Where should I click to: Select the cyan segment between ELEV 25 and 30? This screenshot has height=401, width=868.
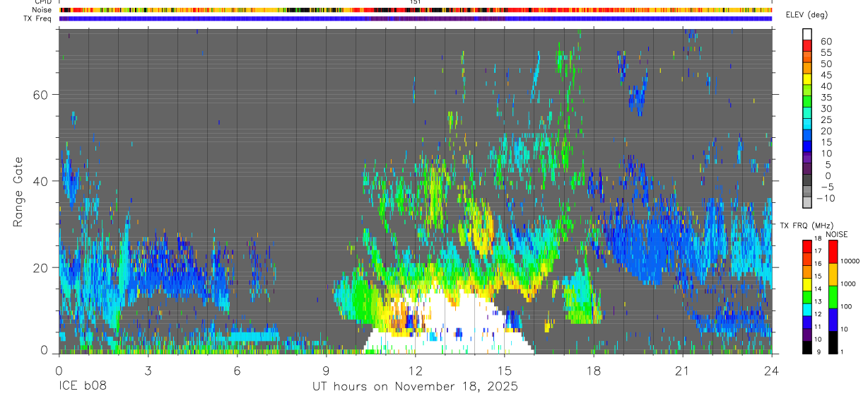[x=807, y=112]
